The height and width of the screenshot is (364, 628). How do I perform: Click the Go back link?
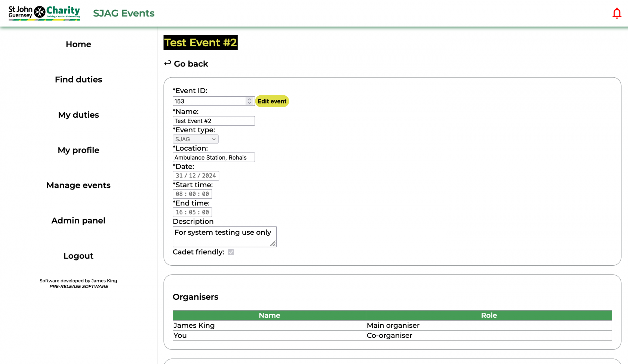[191, 64]
